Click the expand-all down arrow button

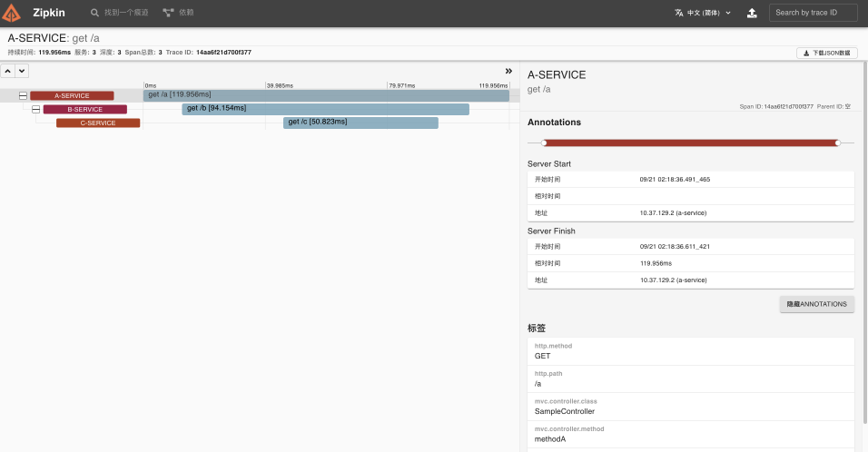tap(22, 71)
